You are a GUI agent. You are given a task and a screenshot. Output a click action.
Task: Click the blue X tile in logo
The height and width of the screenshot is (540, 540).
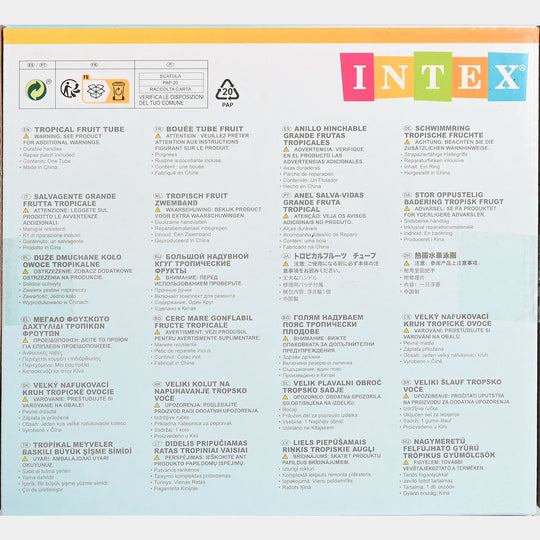508,76
